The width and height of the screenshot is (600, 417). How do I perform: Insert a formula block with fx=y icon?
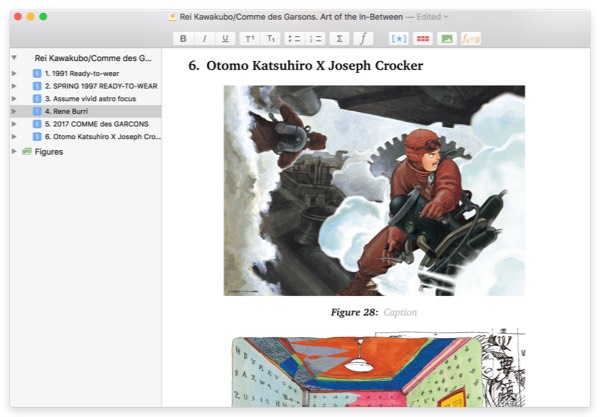(x=471, y=39)
